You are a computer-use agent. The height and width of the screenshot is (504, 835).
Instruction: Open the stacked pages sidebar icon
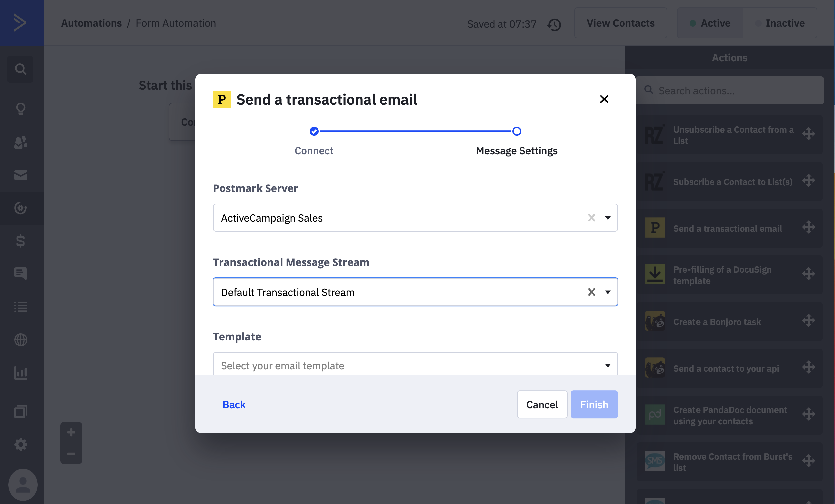pyautogui.click(x=21, y=412)
